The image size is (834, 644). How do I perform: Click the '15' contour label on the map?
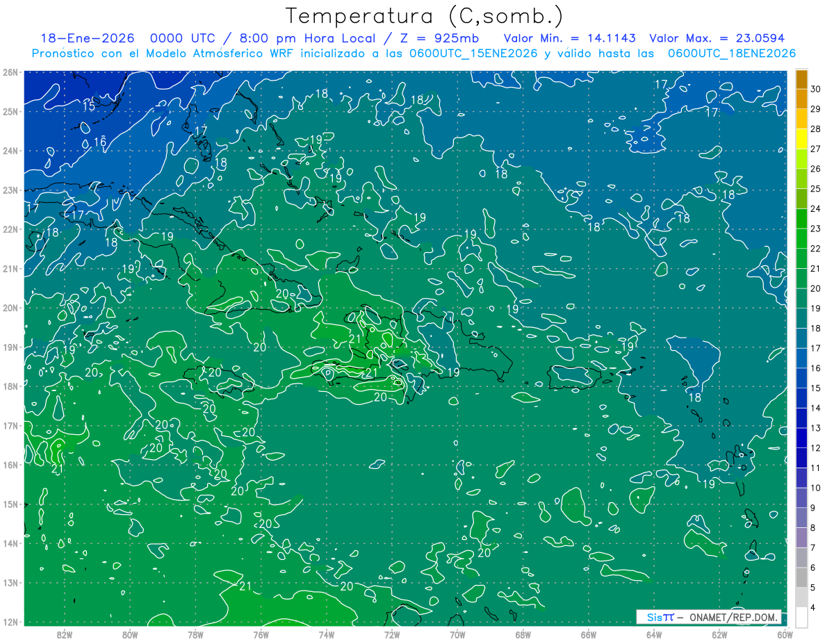(x=90, y=106)
